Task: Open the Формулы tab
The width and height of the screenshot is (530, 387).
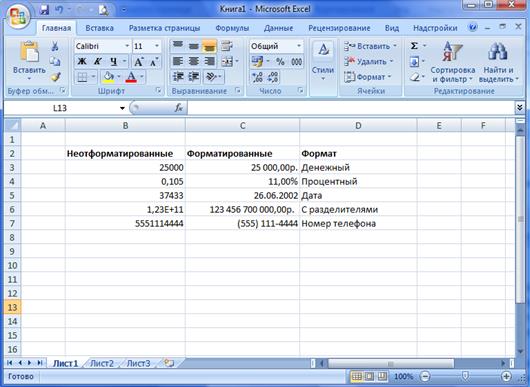Action: point(232,28)
